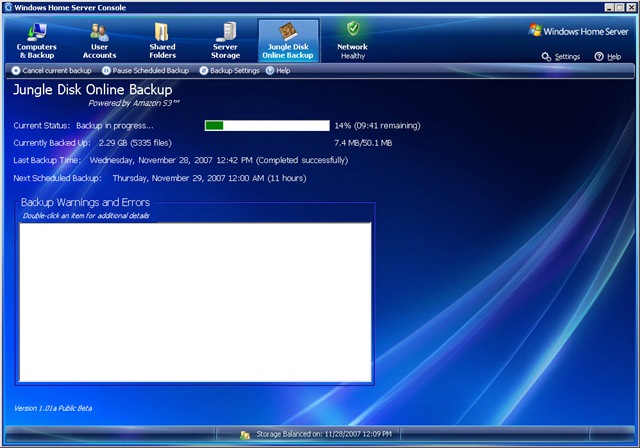Click the Backup Warnings and Errors list
Screen dimensions: 640x448
coord(195,302)
